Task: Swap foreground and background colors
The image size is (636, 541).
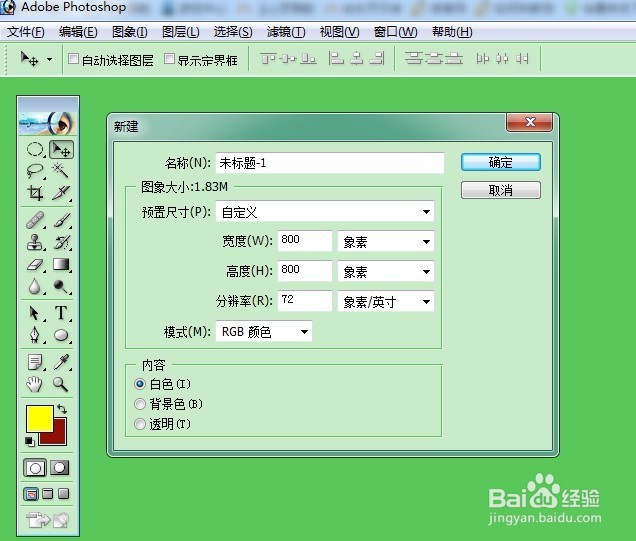Action: (x=62, y=408)
